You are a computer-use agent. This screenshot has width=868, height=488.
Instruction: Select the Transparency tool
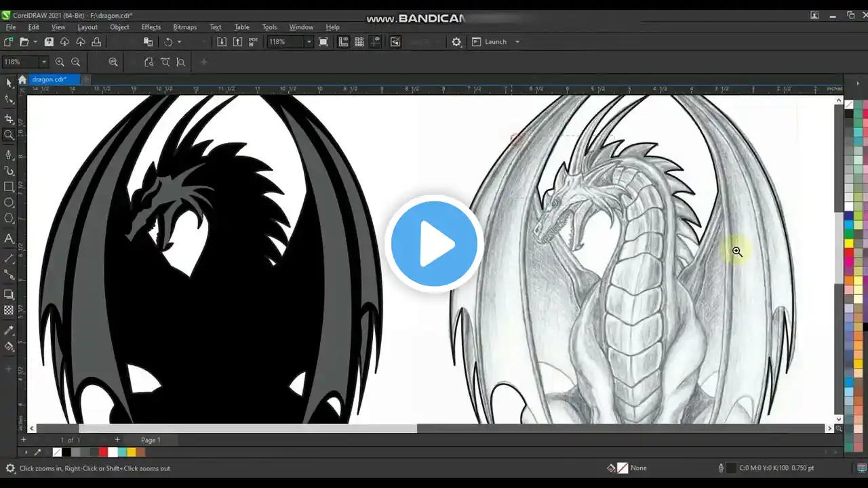[x=9, y=310]
